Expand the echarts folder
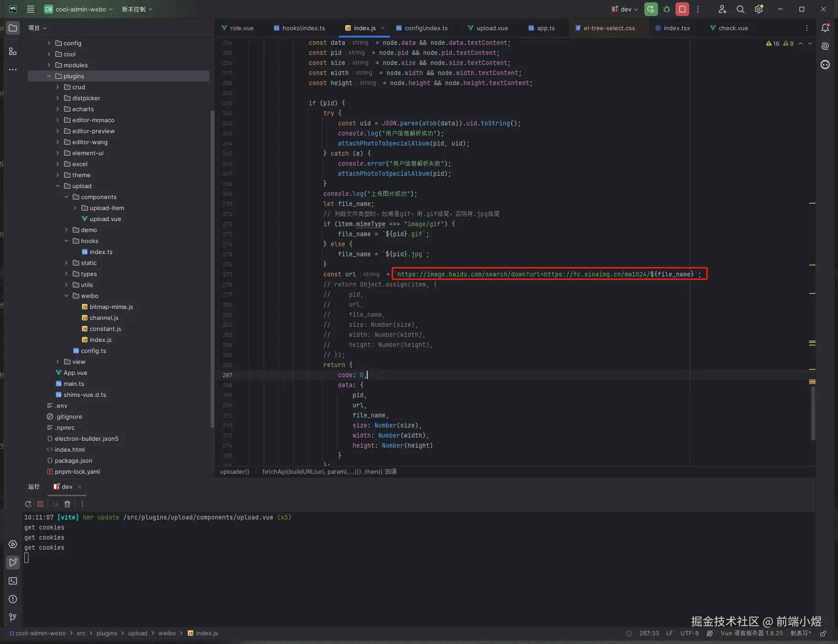This screenshot has width=838, height=644. tap(58, 109)
